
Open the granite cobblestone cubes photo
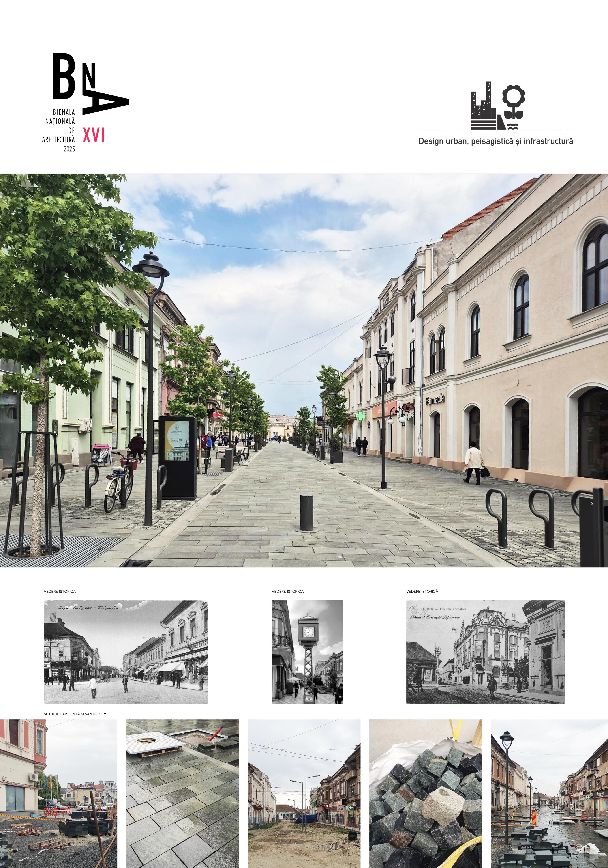coord(426,794)
